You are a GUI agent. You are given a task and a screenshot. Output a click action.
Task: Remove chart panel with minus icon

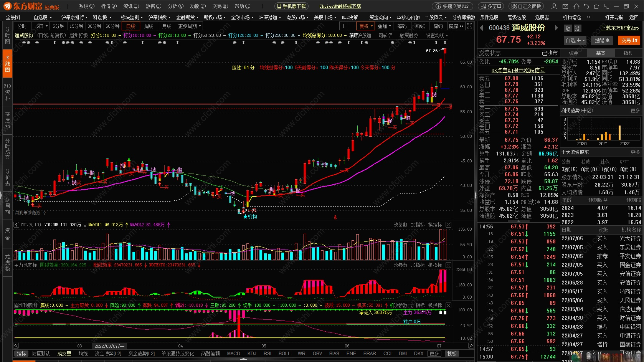(352, 26)
